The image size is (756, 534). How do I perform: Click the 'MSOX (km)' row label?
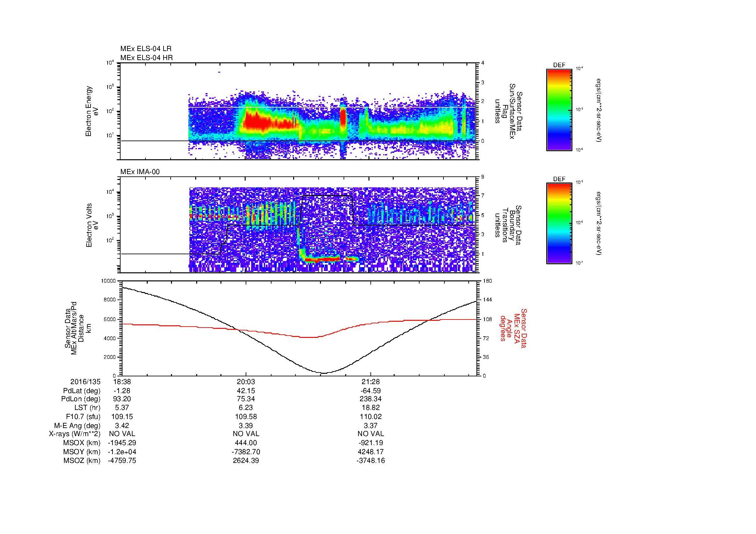[x=82, y=443]
